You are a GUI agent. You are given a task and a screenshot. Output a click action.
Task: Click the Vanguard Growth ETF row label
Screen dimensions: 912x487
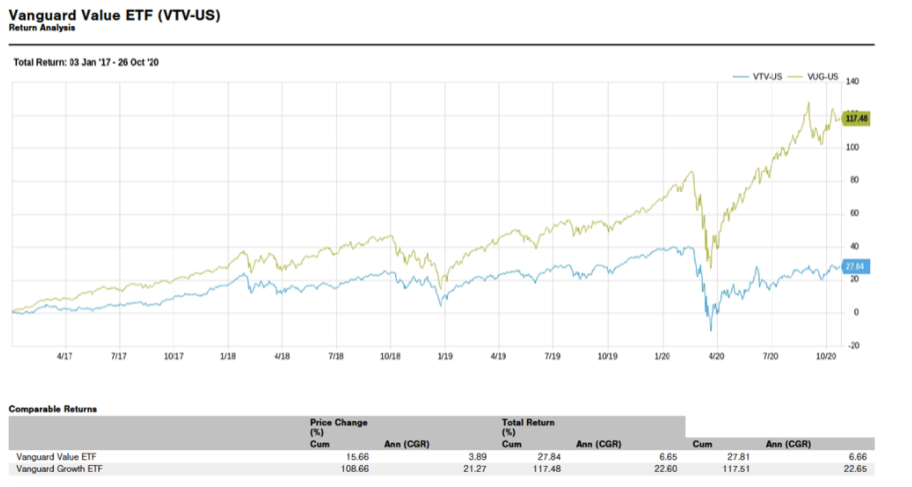[x=59, y=469]
